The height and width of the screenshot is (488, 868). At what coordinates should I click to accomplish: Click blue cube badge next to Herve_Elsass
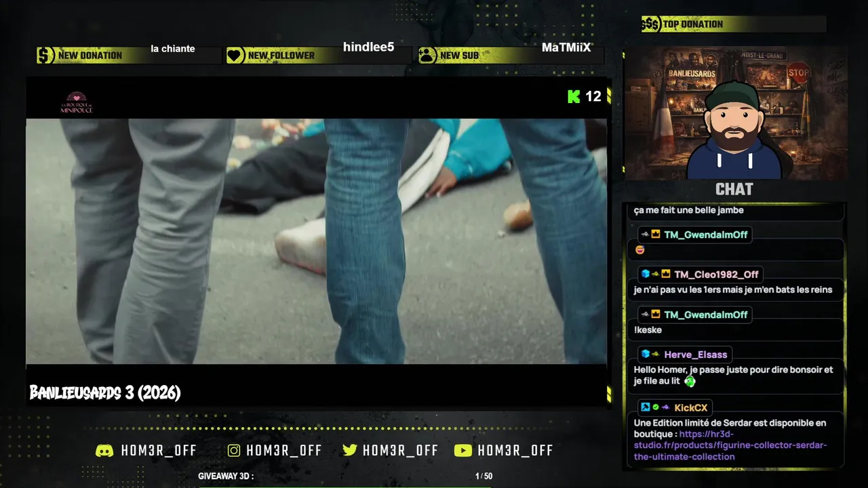[646, 354]
